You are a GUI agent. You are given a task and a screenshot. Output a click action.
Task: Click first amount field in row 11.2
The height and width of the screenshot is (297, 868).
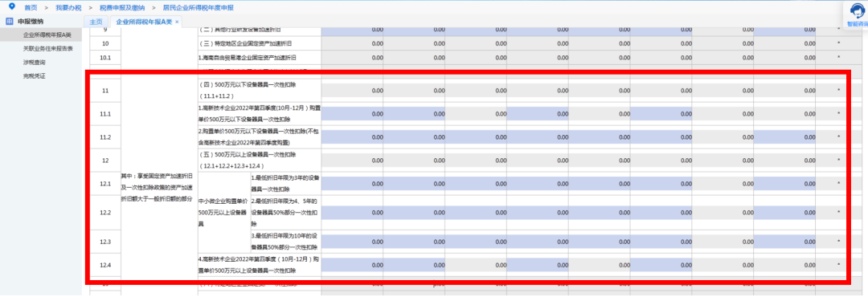point(352,136)
